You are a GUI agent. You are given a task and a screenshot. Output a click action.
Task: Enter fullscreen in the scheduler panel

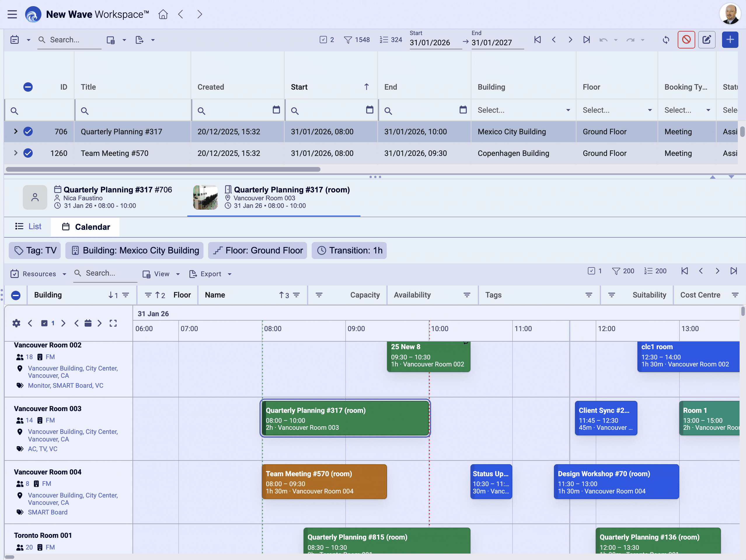tap(113, 323)
